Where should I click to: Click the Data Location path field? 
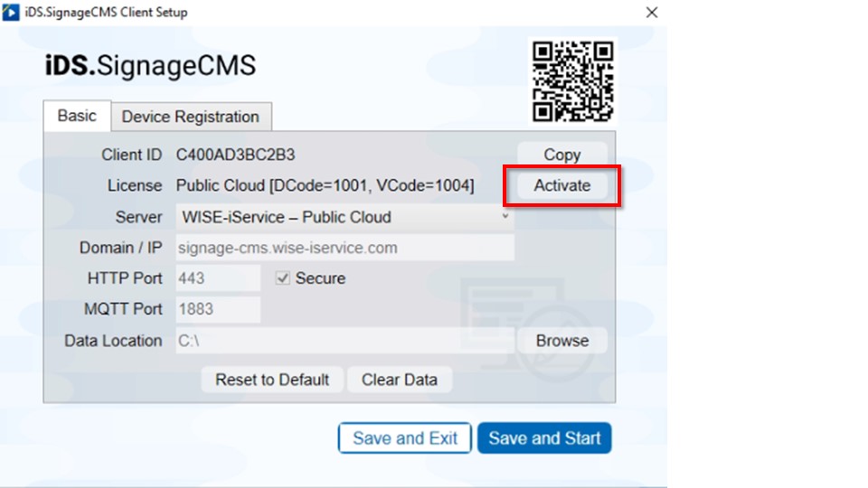344,341
